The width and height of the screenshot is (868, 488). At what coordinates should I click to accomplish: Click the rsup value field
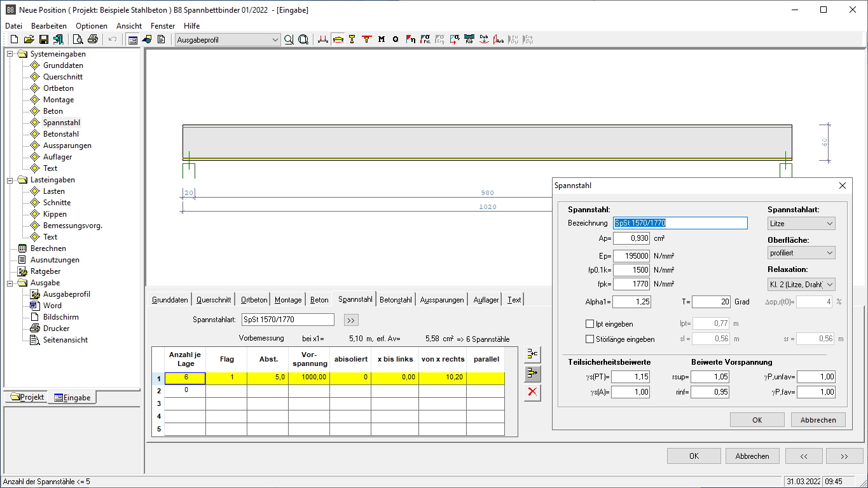[710, 377]
